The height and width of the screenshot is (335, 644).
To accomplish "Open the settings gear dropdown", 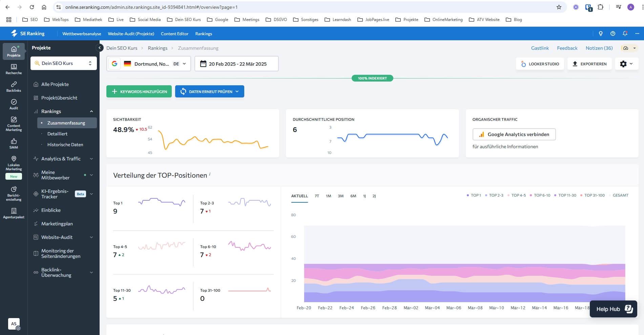I will [626, 64].
